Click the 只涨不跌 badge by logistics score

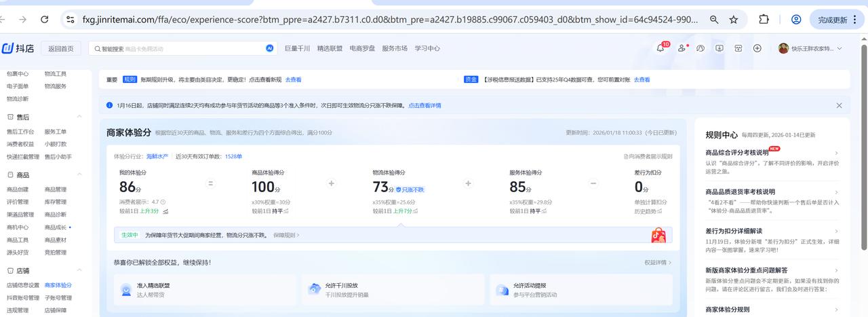point(410,189)
